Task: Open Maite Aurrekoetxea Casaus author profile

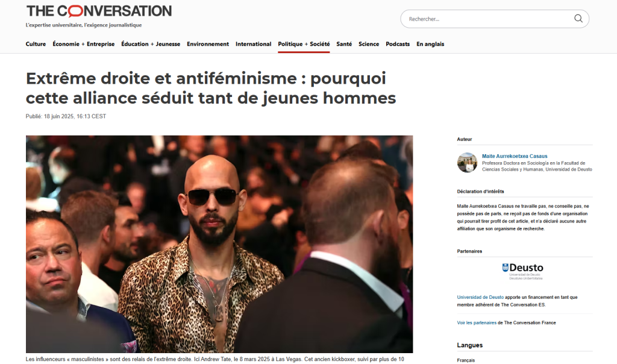Action: pyautogui.click(x=515, y=156)
